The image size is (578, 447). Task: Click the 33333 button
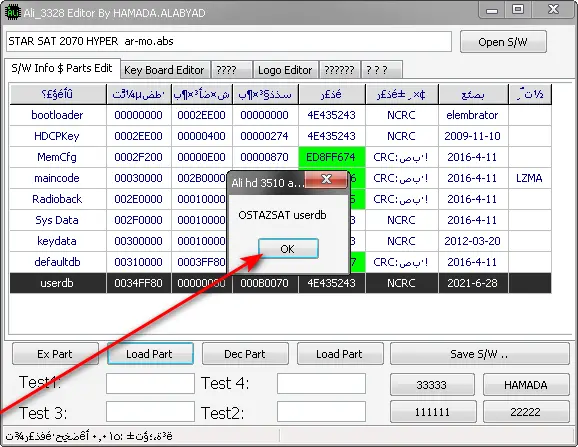(x=432, y=385)
